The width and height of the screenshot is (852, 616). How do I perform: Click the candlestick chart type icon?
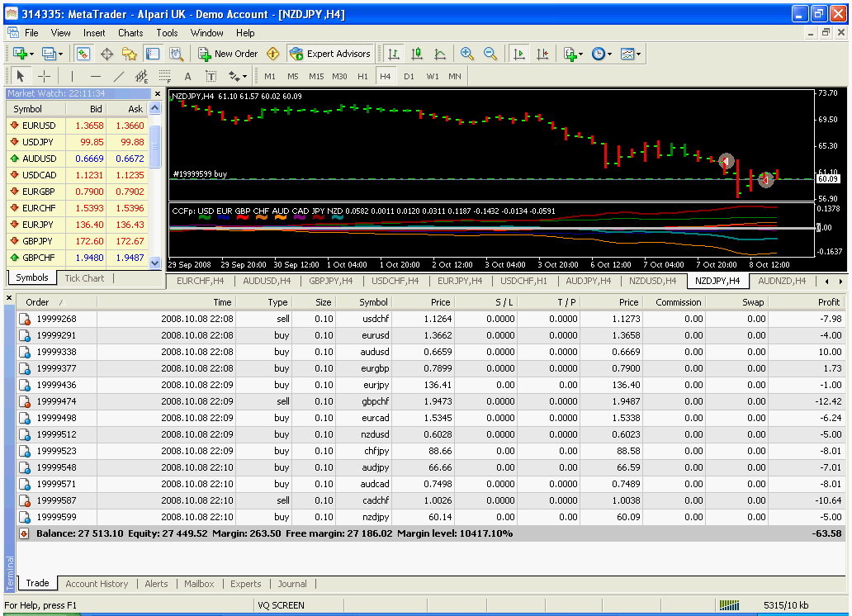coord(417,54)
